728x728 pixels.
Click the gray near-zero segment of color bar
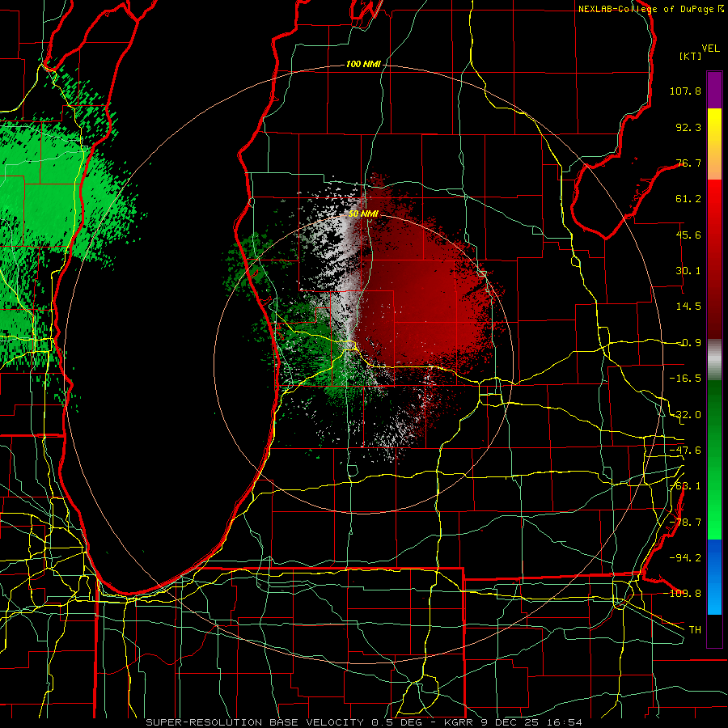pos(714,359)
